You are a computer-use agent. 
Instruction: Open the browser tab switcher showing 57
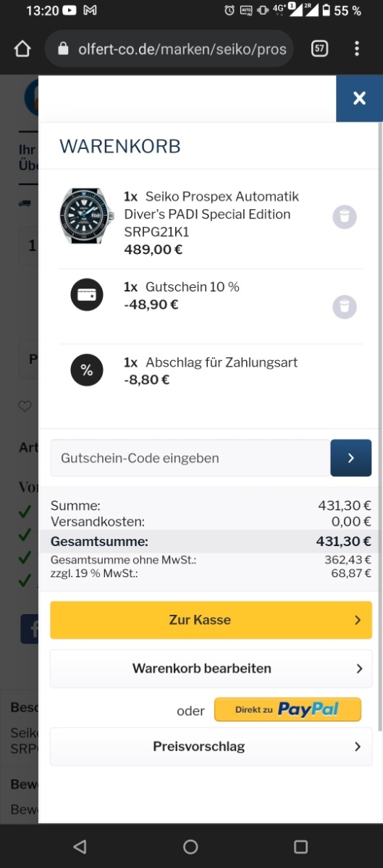319,49
